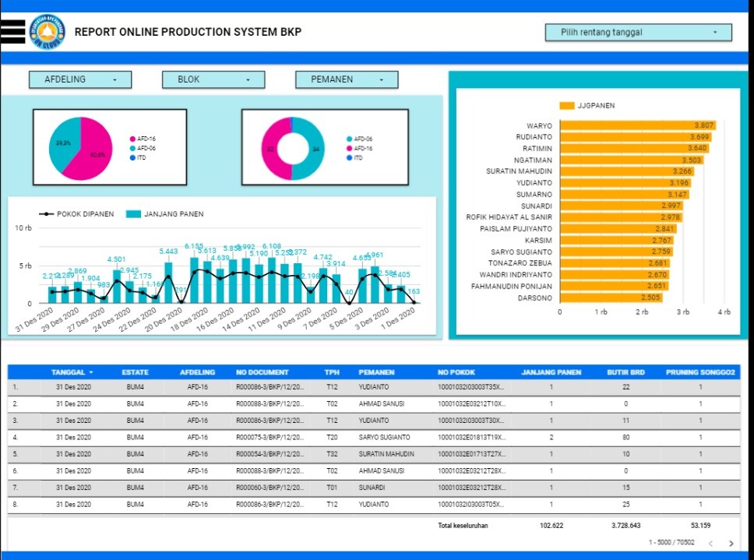Click ITD legend dot in pie chart
The height and width of the screenshot is (560, 754).
(133, 157)
